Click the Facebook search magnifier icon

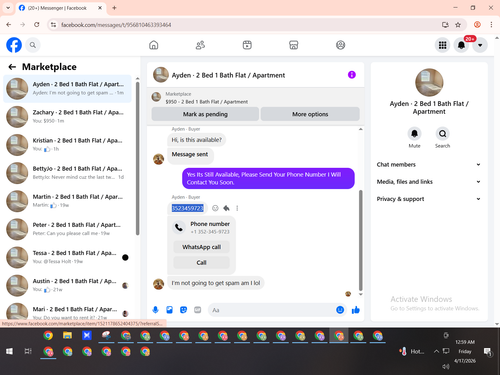(33, 45)
